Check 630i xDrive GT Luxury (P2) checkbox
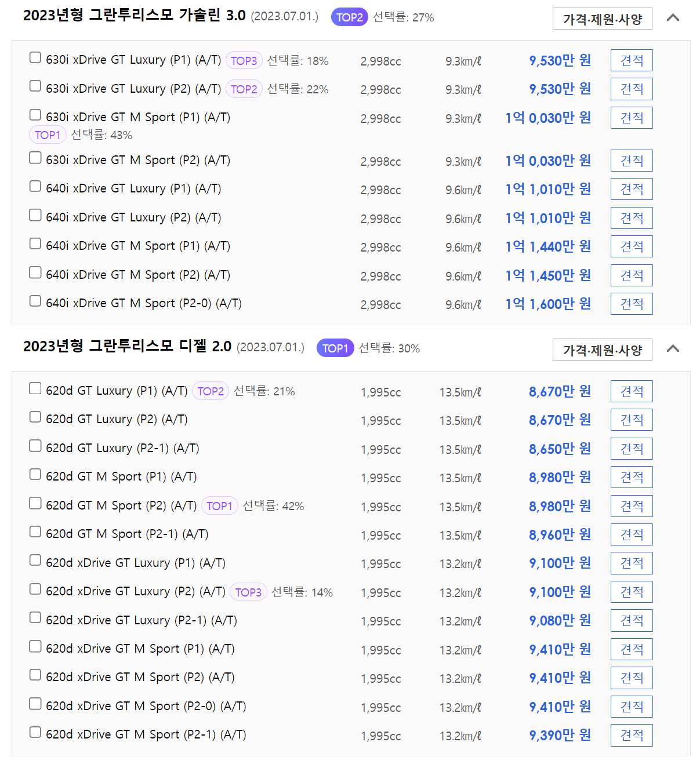The height and width of the screenshot is (764, 700). click(x=35, y=86)
